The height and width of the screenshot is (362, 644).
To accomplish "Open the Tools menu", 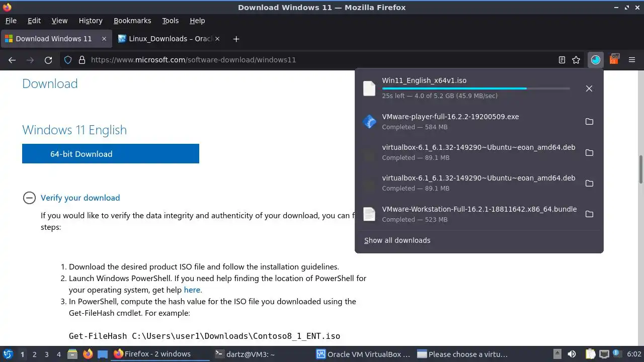I will point(170,21).
